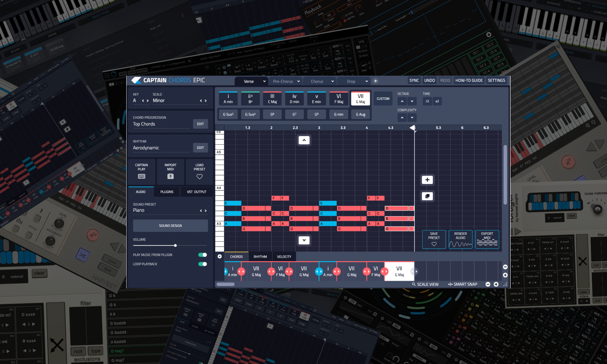Screen dimensions: 607x364
Task: Click the Captain Play keyboard icon
Action: (x=141, y=176)
